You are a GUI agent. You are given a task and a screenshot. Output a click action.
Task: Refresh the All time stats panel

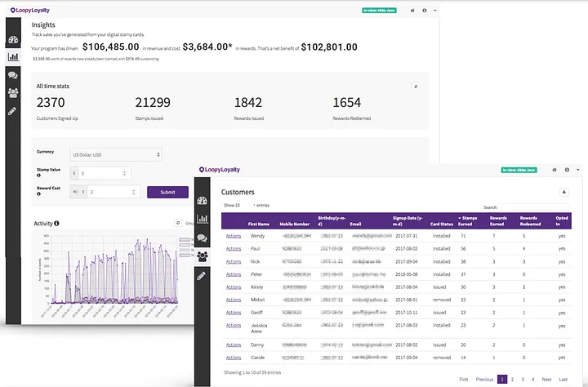[416, 87]
